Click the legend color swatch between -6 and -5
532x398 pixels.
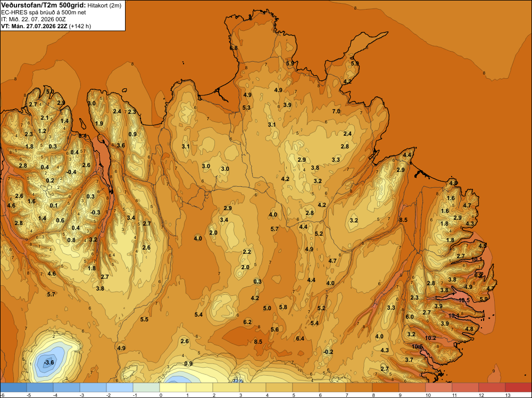click(x=14, y=387)
